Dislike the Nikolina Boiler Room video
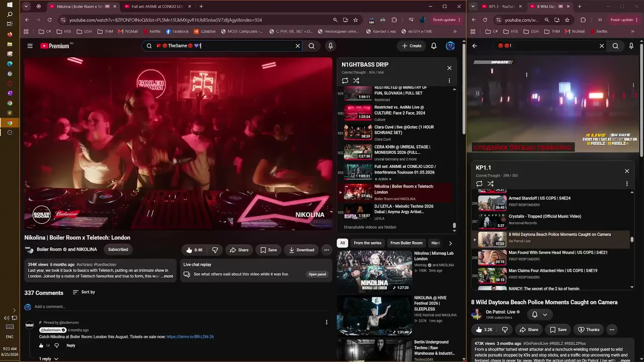This screenshot has width=644, height=362. [x=215, y=250]
